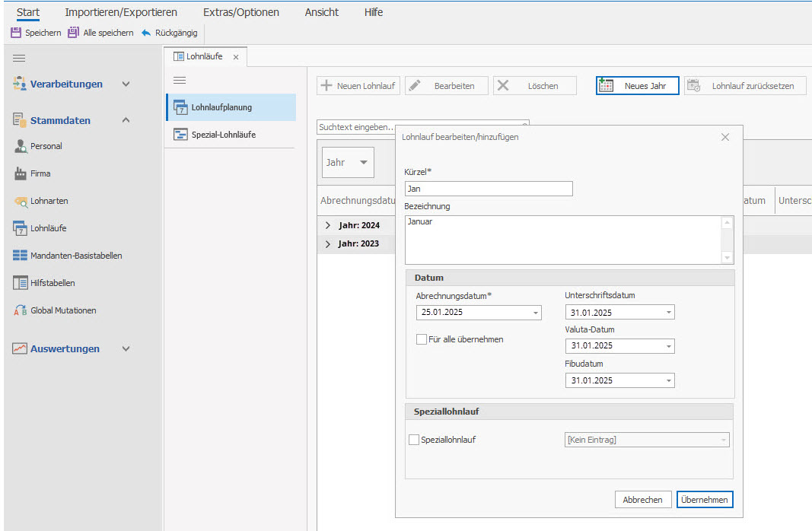The height and width of the screenshot is (531, 812).
Task: Open the Ansicht ribbon tab
Action: (x=322, y=12)
